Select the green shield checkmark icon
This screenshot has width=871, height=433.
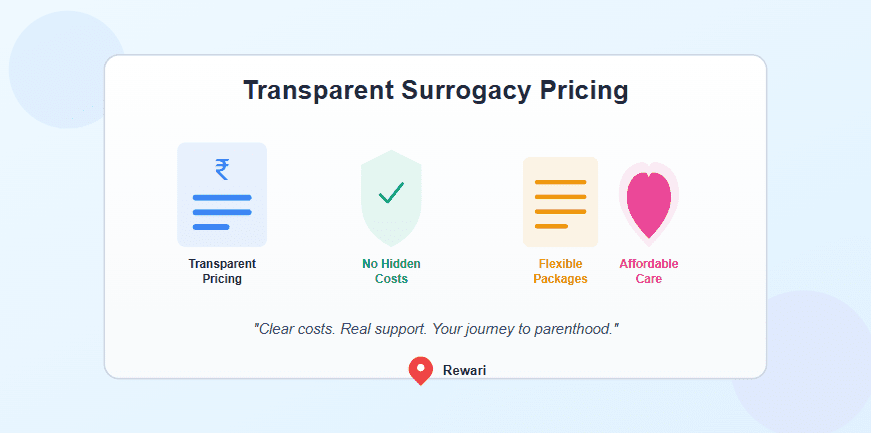pos(391,195)
